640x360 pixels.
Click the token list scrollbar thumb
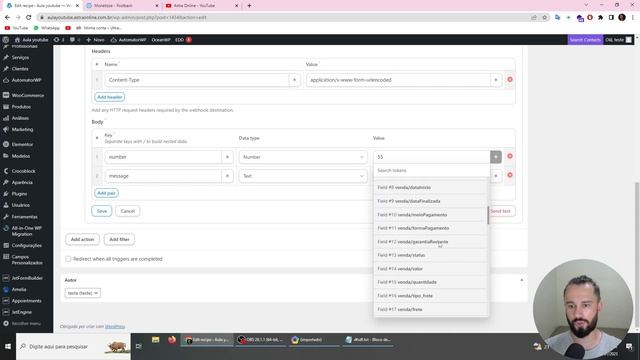pos(488,215)
